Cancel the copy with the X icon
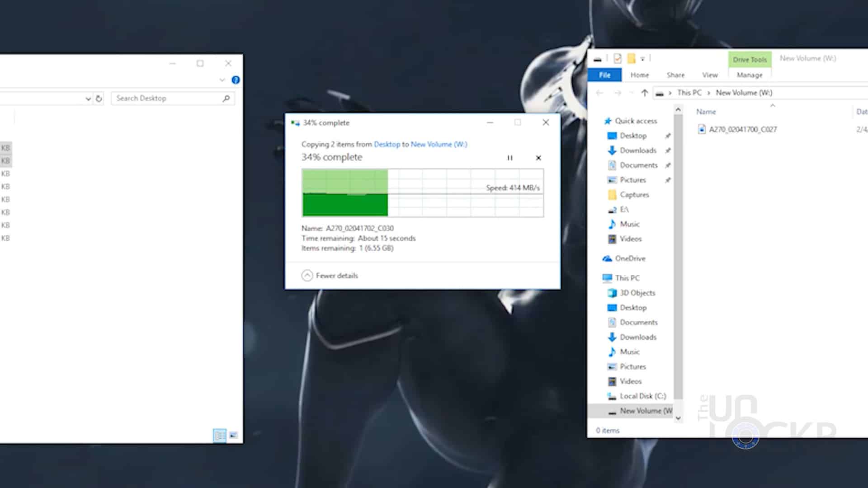This screenshot has height=488, width=868. point(538,158)
